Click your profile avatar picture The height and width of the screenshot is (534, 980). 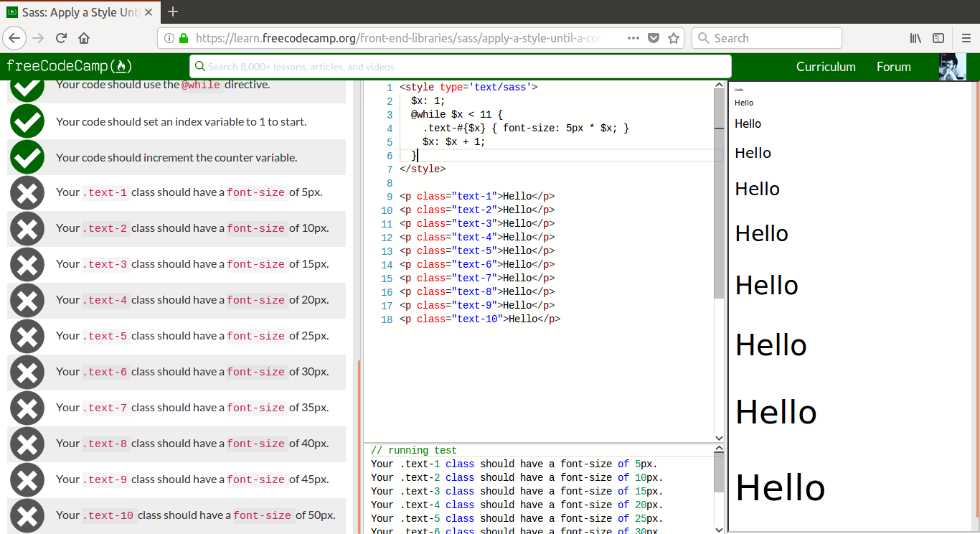[951, 66]
